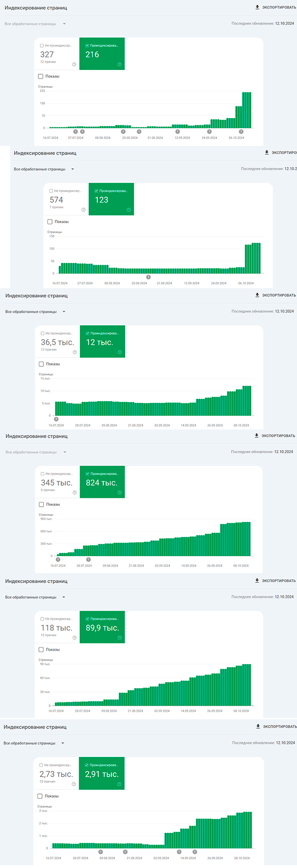Click marker near 09.08.2024 in 2,91 тыс. chart
This screenshot has width=297, height=868.
click(101, 852)
